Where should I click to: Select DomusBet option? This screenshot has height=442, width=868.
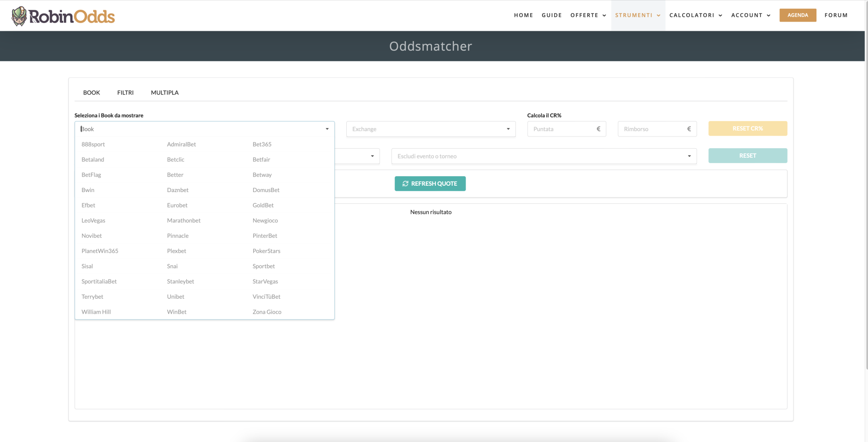click(266, 190)
